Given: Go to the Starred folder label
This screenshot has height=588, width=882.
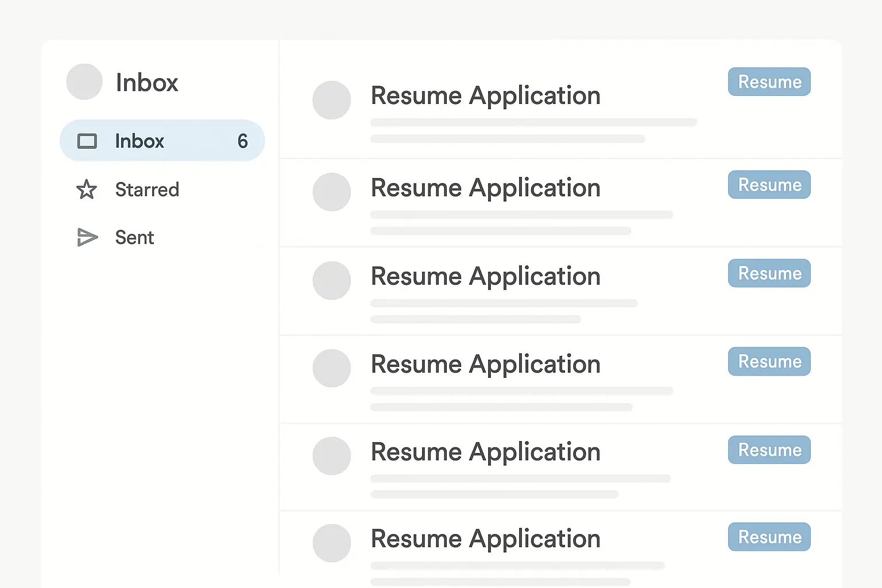Looking at the screenshot, I should pos(147,189).
